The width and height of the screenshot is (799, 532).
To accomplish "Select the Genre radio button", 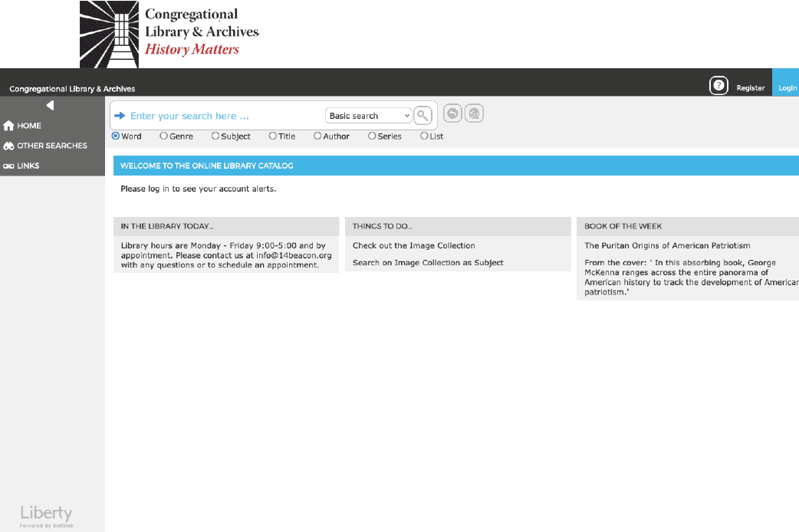I will point(163,136).
